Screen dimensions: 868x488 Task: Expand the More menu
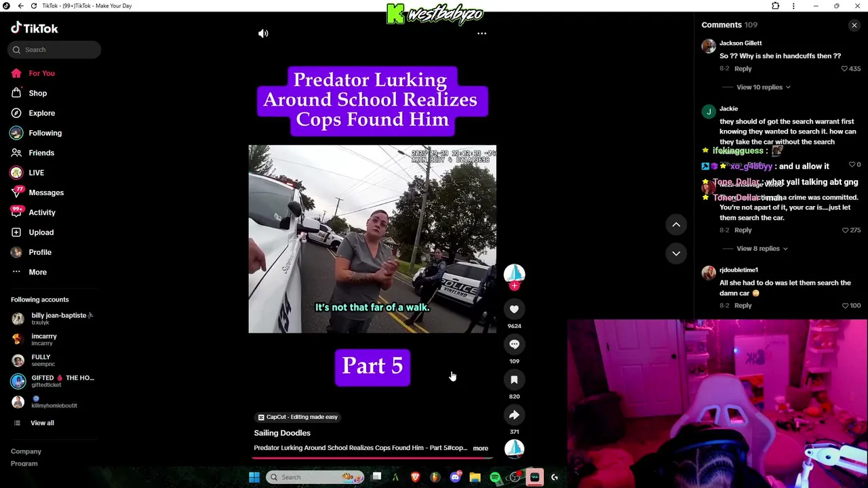pos(28,272)
